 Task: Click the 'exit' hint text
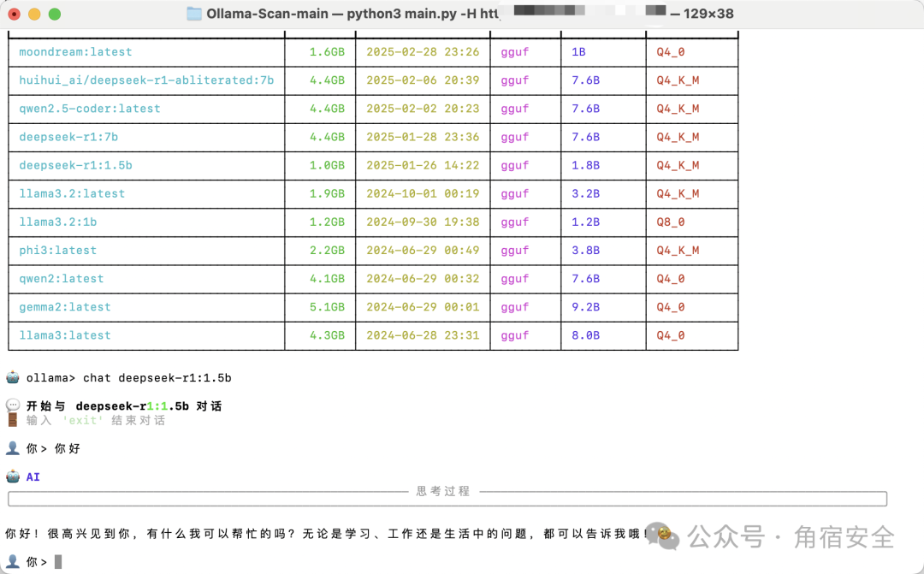coord(82,420)
